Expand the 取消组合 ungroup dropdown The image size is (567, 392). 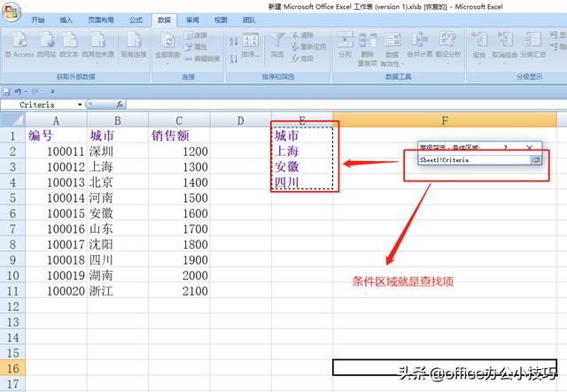coord(504,63)
